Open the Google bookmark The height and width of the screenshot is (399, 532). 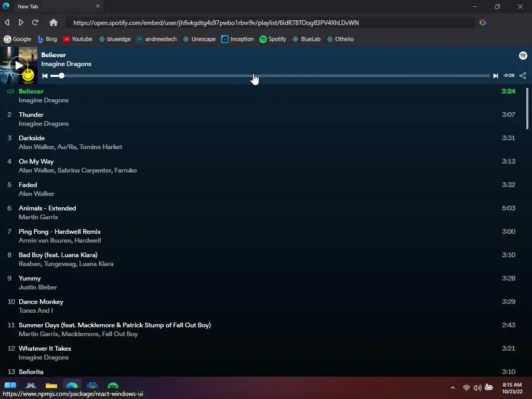click(17, 39)
